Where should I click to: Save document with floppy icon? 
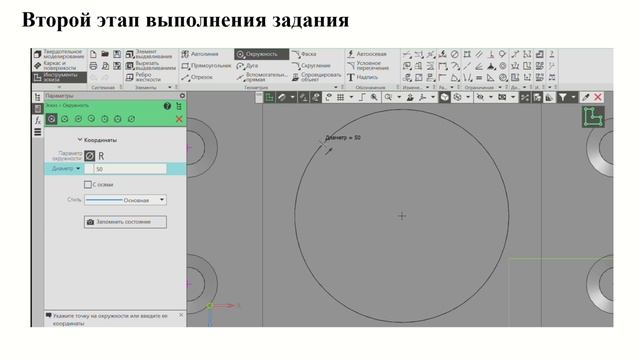[x=117, y=54]
